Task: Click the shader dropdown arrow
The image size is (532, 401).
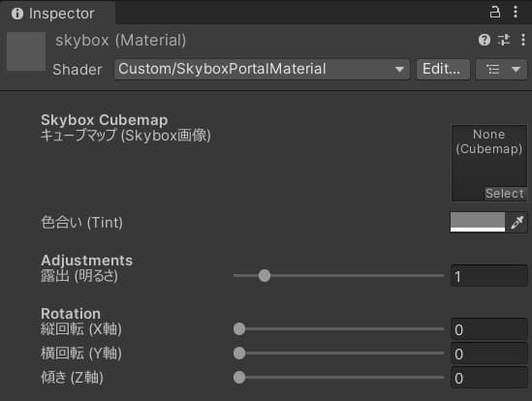Action: click(399, 70)
